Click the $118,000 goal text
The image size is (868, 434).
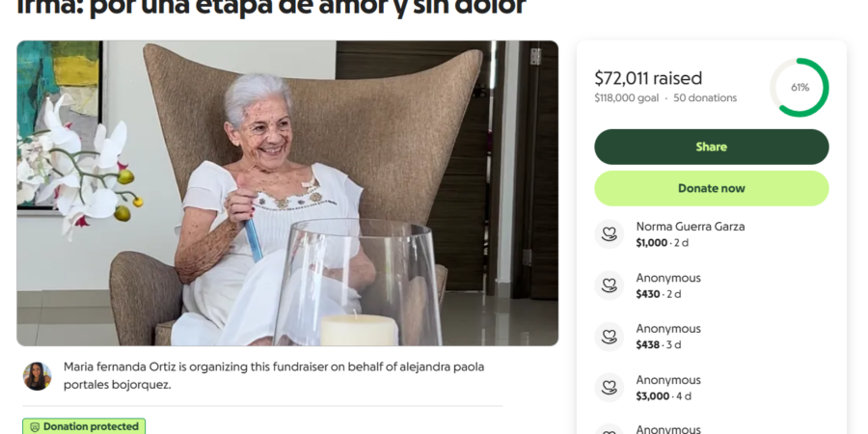[x=627, y=98]
